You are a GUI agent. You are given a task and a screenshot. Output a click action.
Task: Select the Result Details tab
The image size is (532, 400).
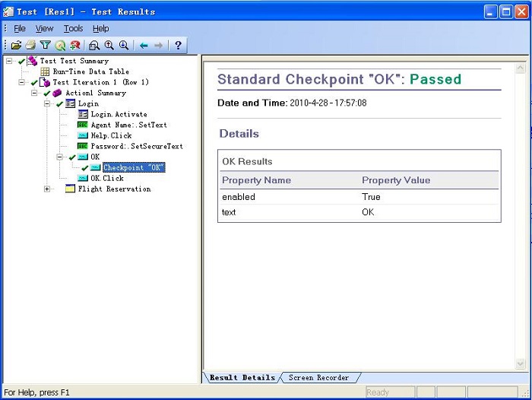click(242, 378)
